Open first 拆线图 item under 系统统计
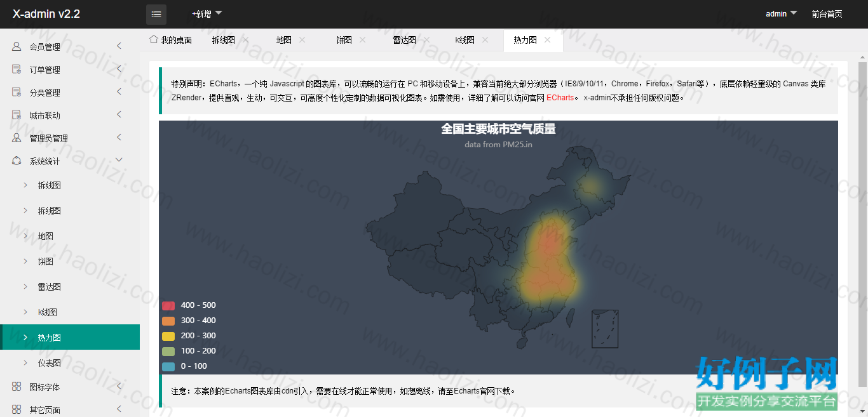 [70, 185]
